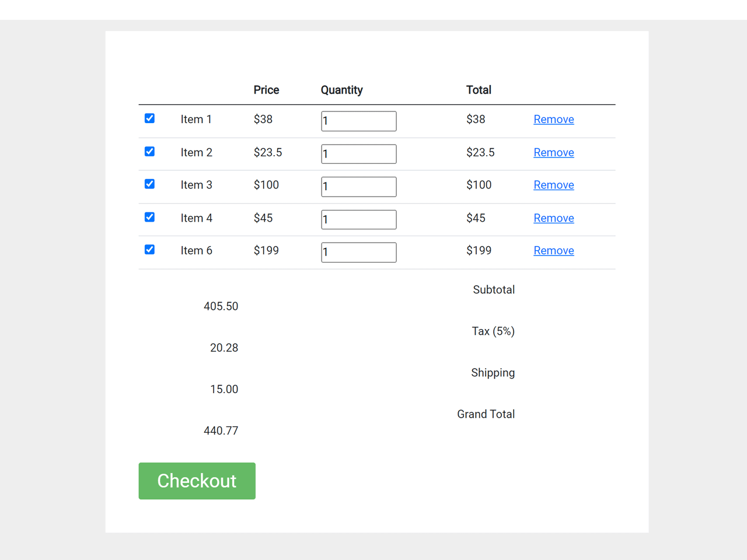Uncheck the Item 1 checkbox
Screen dimensions: 747x560
[149, 118]
